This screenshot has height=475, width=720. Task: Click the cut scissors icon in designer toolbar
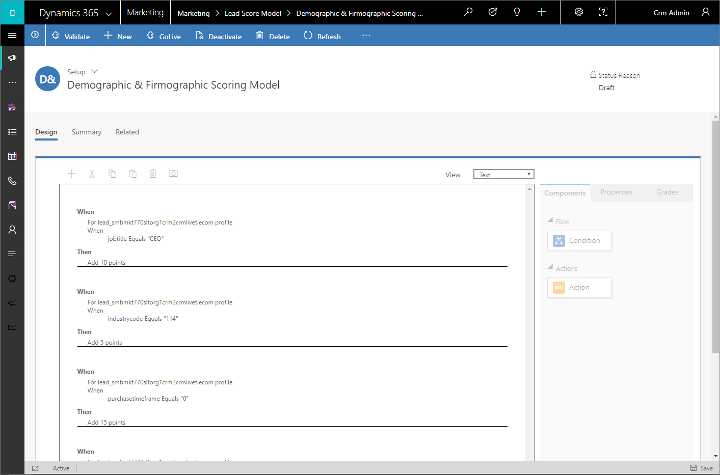click(92, 174)
